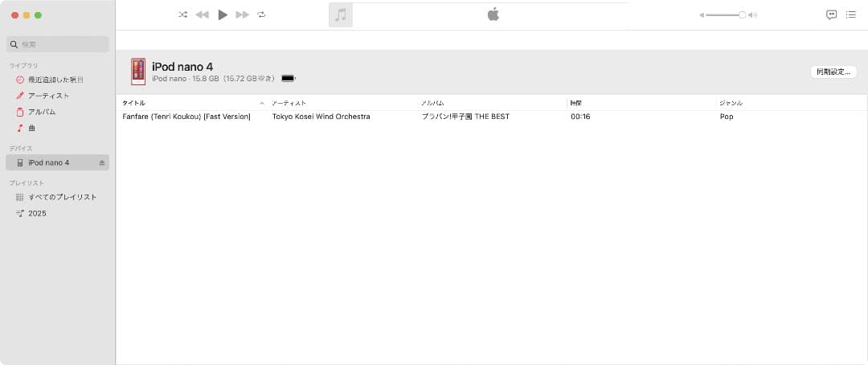The width and height of the screenshot is (868, 365).
Task: Sort by 時間 column header
Action: [575, 103]
